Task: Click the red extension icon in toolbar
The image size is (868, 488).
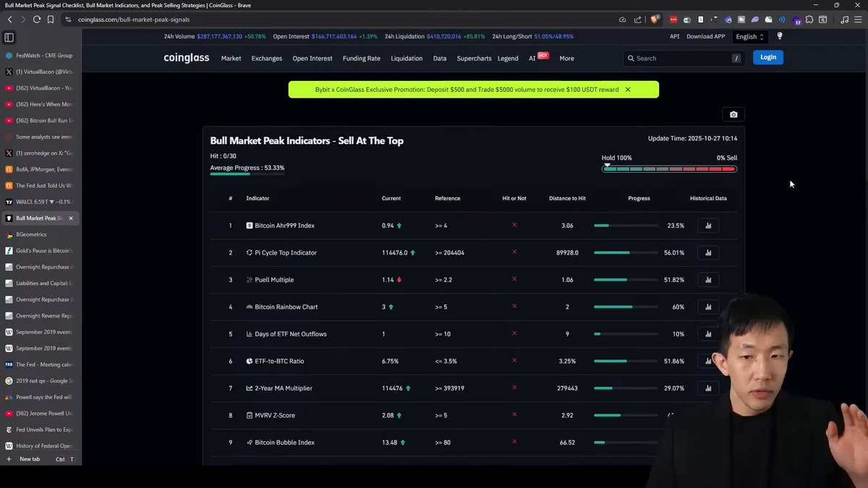Action: (x=674, y=20)
